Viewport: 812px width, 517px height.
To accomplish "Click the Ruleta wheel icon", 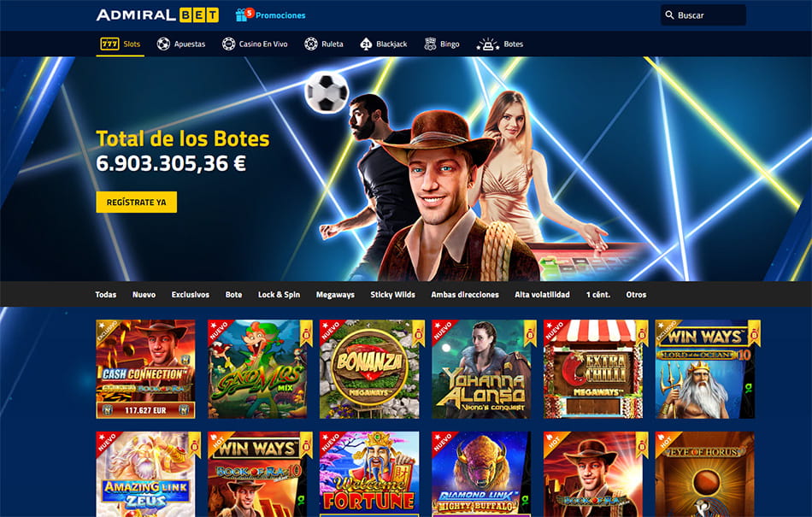I will (x=311, y=44).
